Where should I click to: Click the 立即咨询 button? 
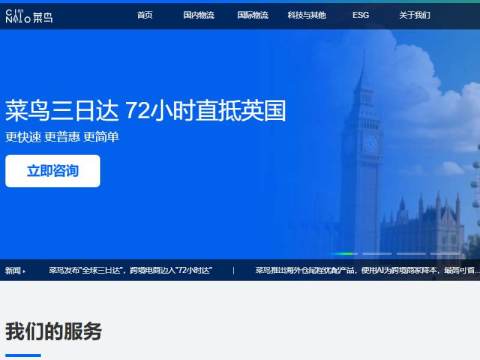(x=53, y=171)
